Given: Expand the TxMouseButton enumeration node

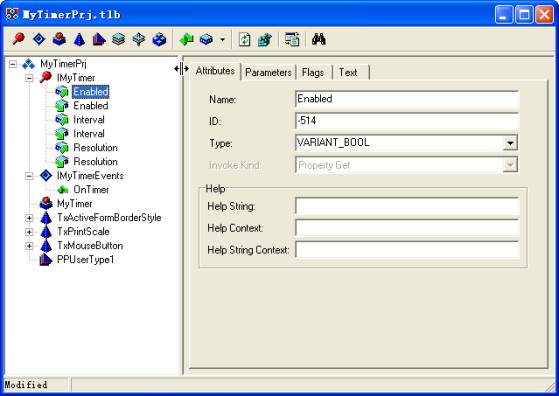Looking at the screenshot, I should click(x=29, y=246).
